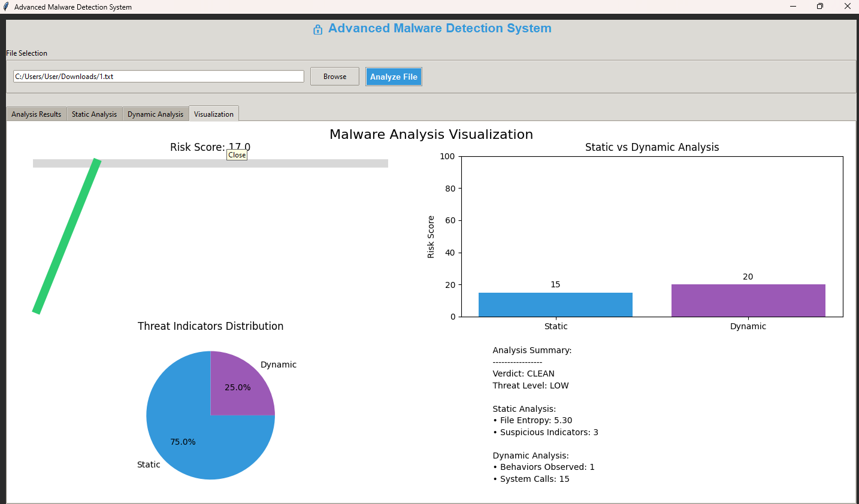This screenshot has height=504, width=859.
Task: Select the blue 75.0% Static pie slice
Action: [192, 443]
